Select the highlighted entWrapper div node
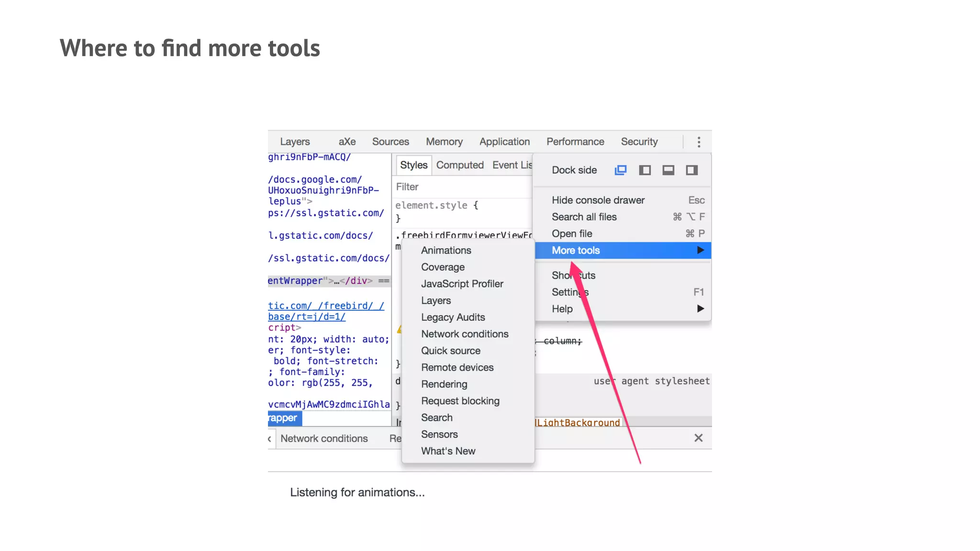The width and height of the screenshot is (980, 551). coord(329,281)
